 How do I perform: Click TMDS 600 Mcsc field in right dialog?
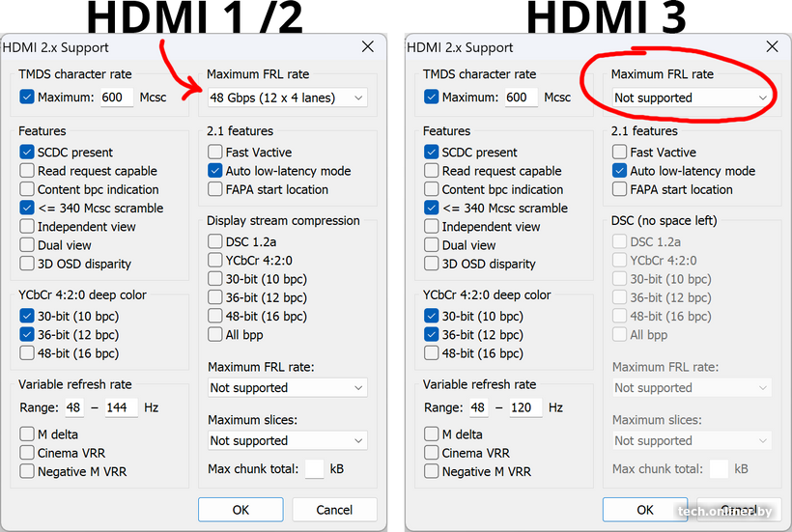coord(521,97)
